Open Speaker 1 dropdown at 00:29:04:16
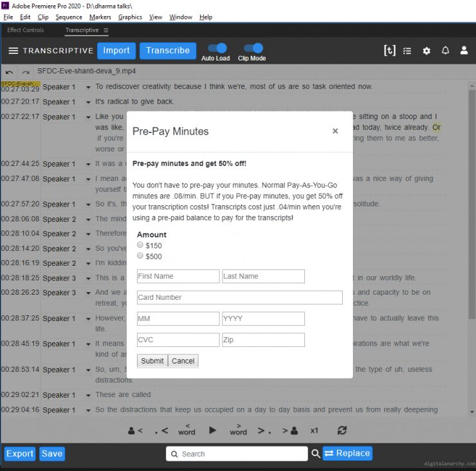 (88, 410)
